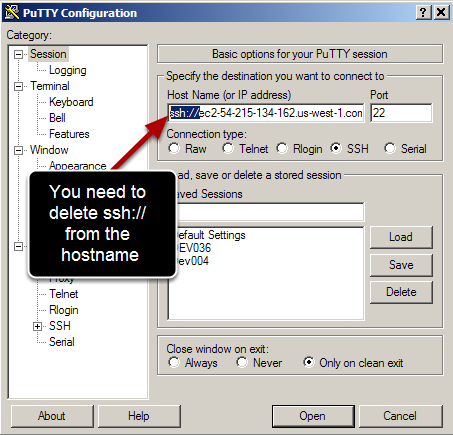Select the SSH connection type radio button
The image size is (453, 435).
click(x=336, y=149)
